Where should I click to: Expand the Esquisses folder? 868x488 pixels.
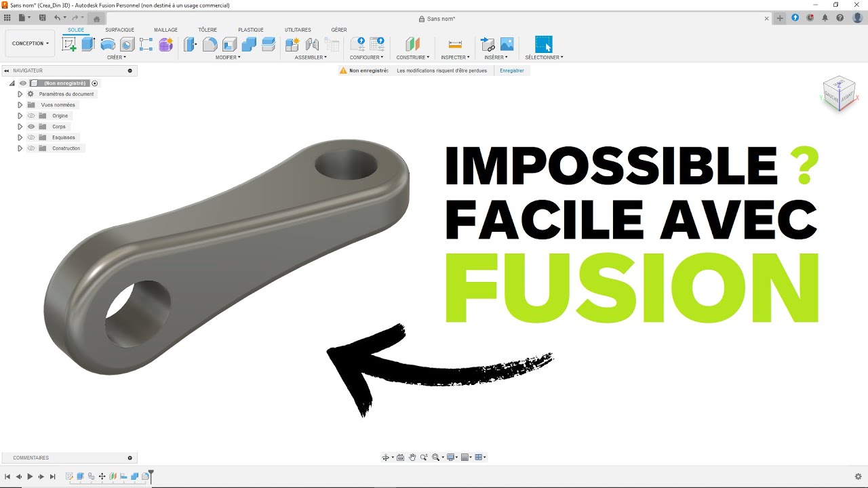click(x=20, y=138)
